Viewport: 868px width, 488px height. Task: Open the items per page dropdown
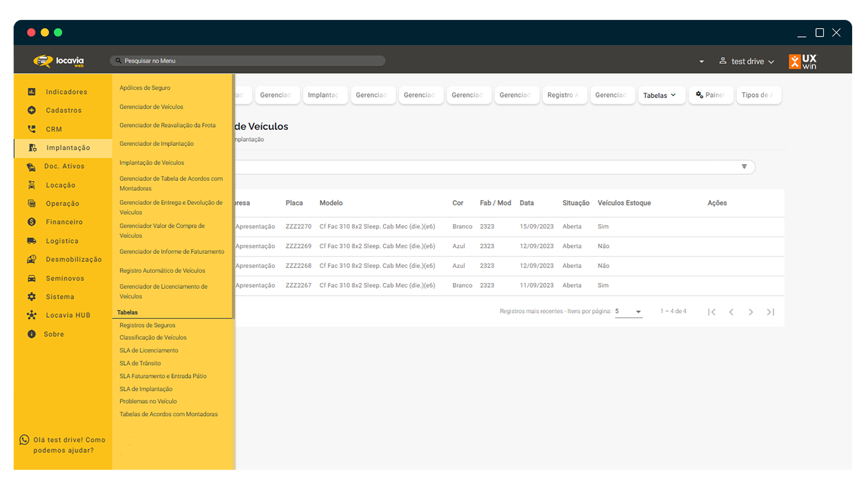[628, 311]
